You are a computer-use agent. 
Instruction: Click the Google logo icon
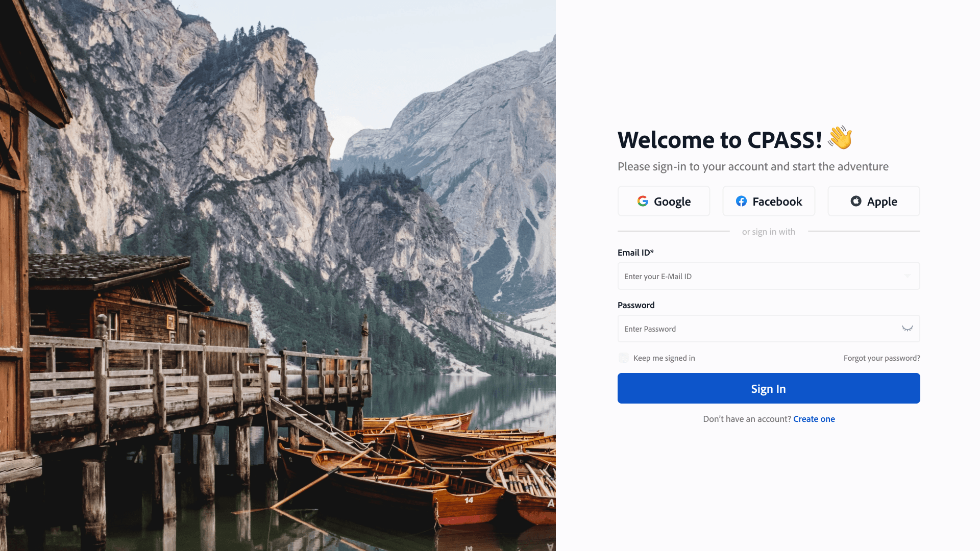coord(643,201)
